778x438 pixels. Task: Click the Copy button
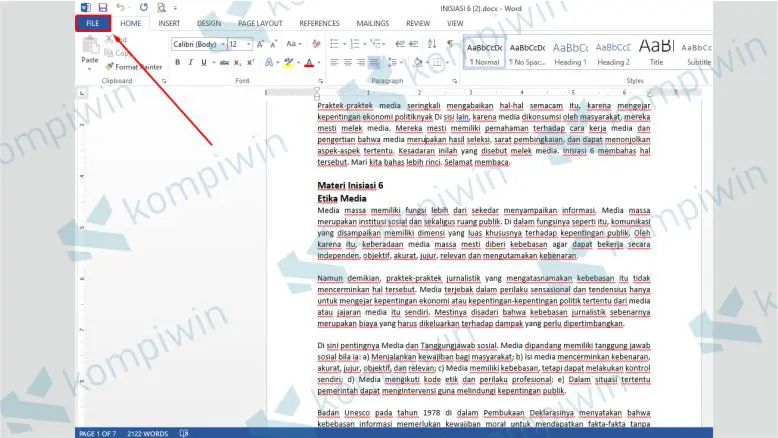[117, 53]
